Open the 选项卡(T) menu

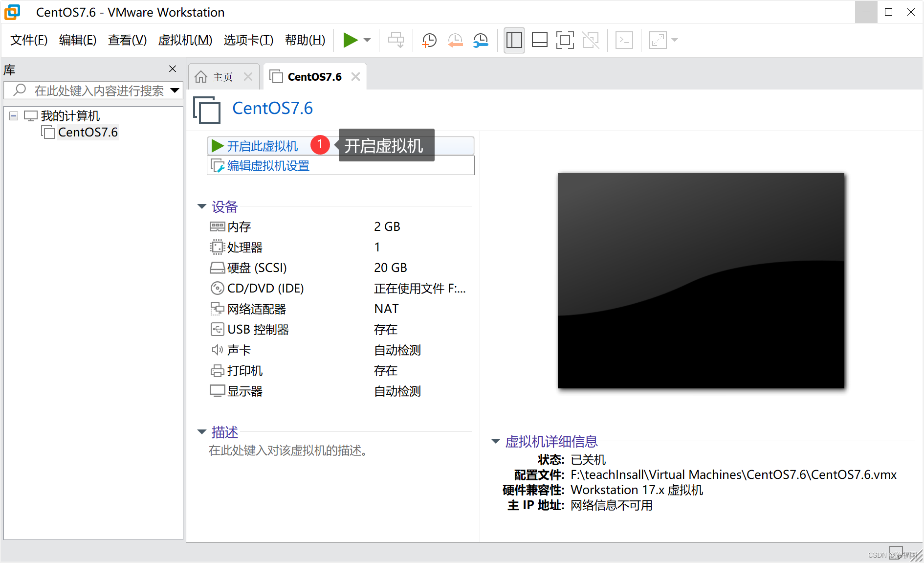point(248,40)
